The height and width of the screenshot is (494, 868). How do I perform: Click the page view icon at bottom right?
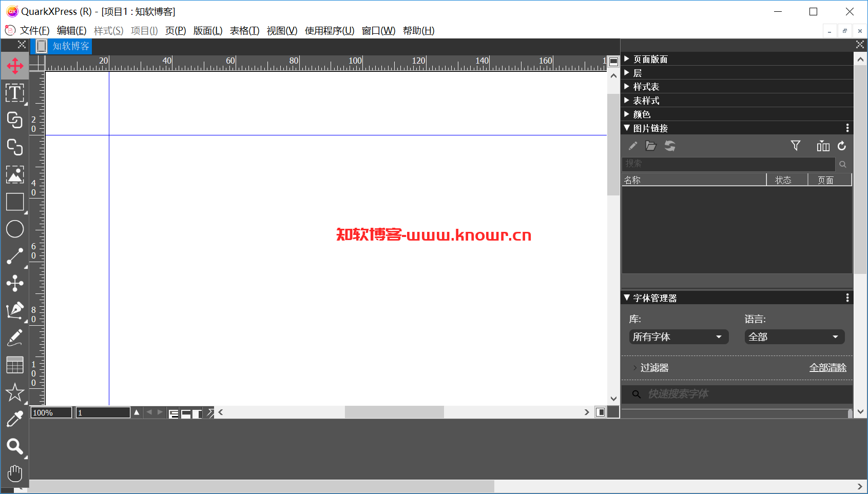600,412
